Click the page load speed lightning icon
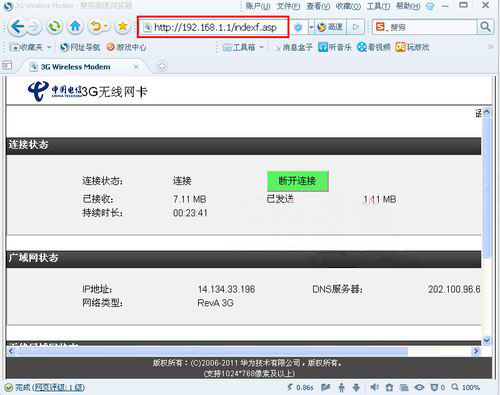The height and width of the screenshot is (395, 500). 290,387
